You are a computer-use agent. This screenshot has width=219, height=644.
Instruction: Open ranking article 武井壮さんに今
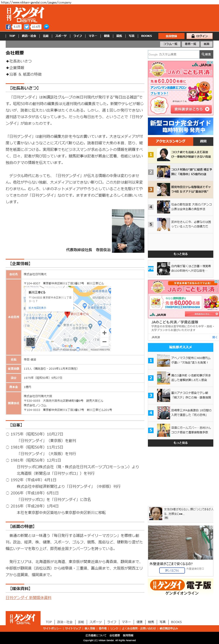180,224
